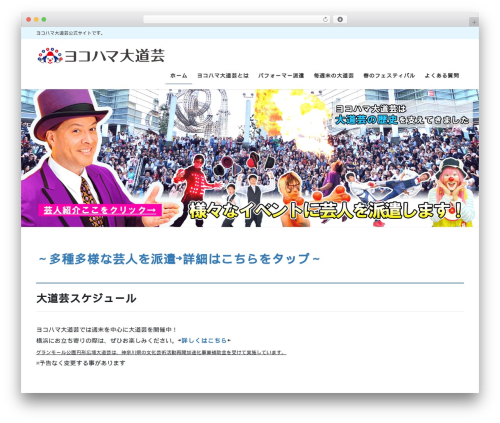Click the ヨコハマ大道芸公式サイトです tagline text

point(70,33)
